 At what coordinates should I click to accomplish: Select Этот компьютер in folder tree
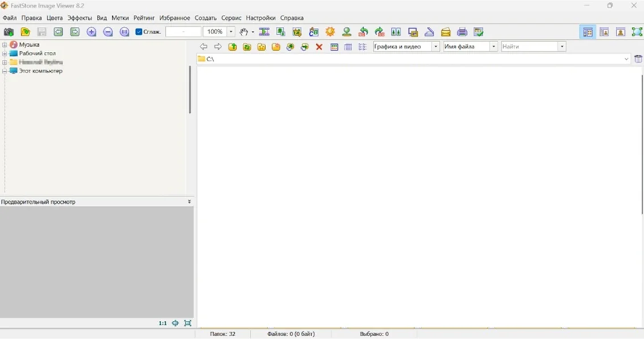(x=40, y=71)
